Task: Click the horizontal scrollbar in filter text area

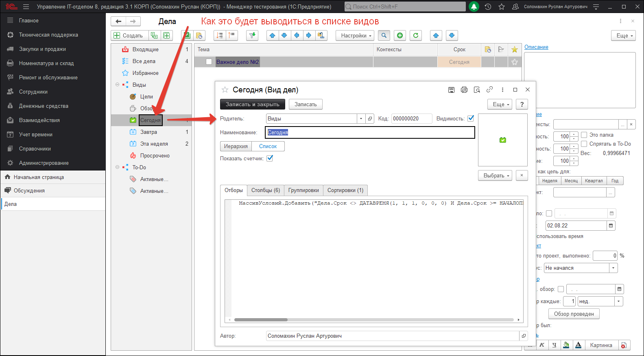Action: pos(261,320)
